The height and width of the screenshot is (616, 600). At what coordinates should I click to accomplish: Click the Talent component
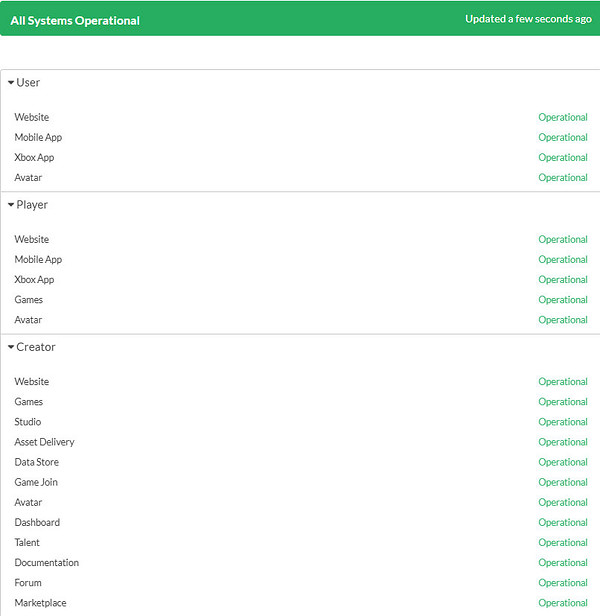coord(27,542)
